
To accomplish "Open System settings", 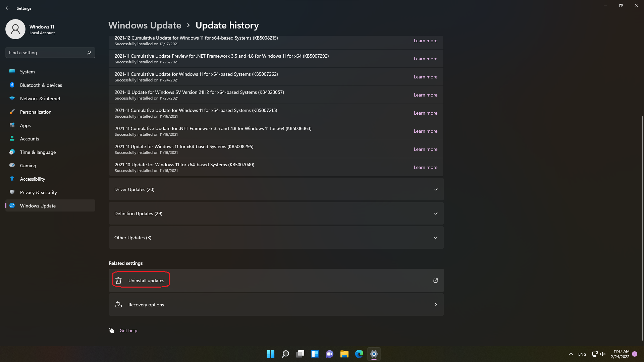I will tap(50, 72).
